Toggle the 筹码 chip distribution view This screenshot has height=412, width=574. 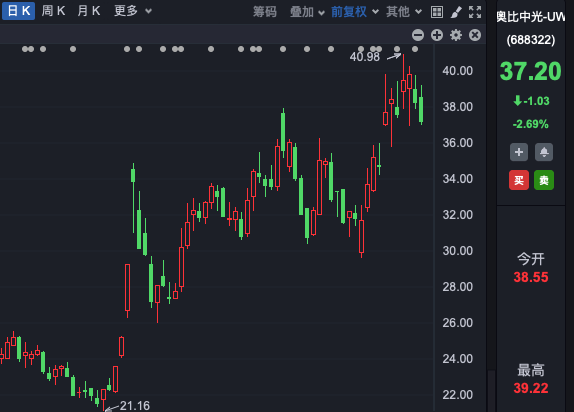tap(265, 12)
